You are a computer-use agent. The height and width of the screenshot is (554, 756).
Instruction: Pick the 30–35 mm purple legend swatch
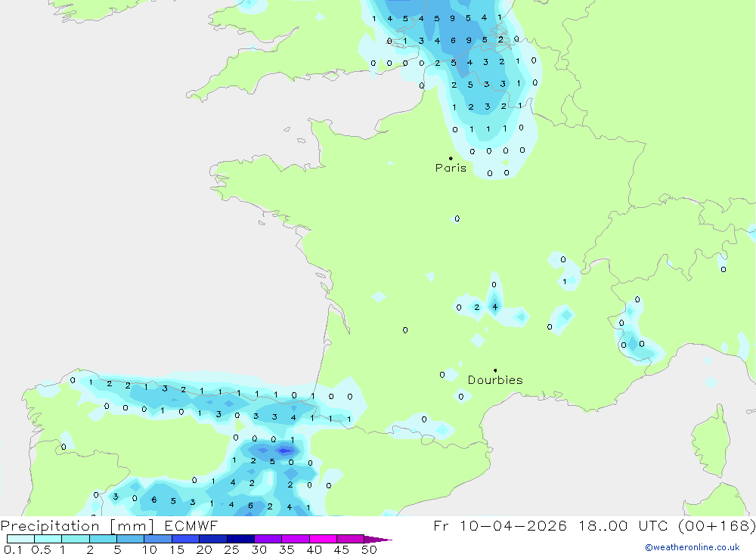(x=268, y=539)
